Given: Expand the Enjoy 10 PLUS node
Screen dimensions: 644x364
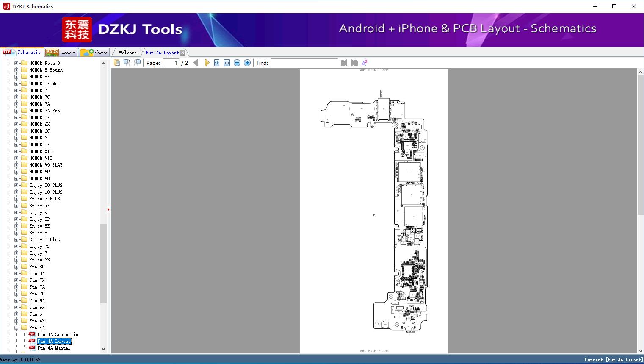Looking at the screenshot, I should pos(17,192).
